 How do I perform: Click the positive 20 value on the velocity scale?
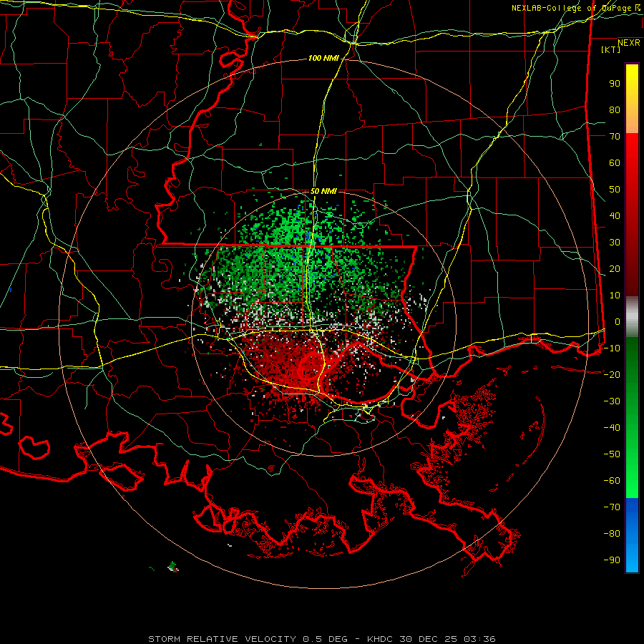tap(615, 268)
